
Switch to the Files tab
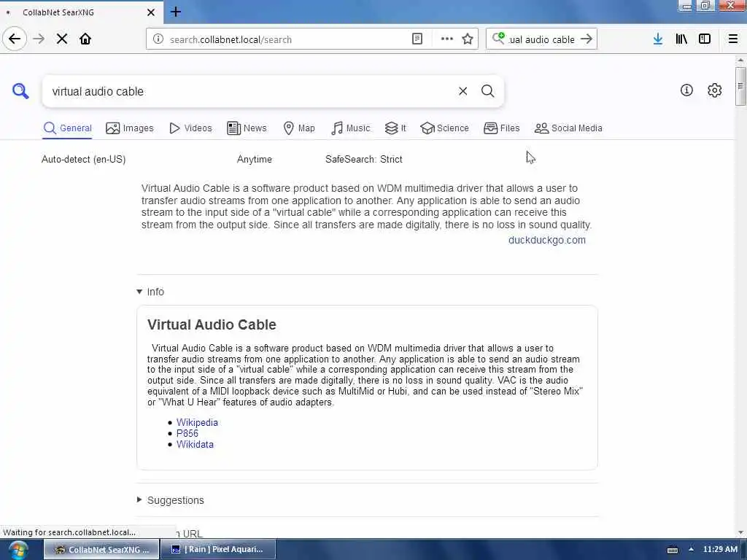501,128
